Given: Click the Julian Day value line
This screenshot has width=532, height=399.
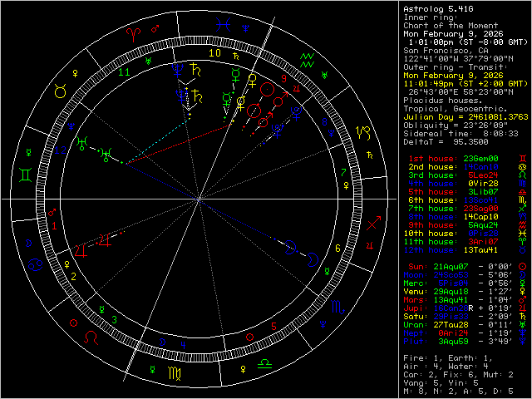Looking at the screenshot, I should pyautogui.click(x=465, y=116).
